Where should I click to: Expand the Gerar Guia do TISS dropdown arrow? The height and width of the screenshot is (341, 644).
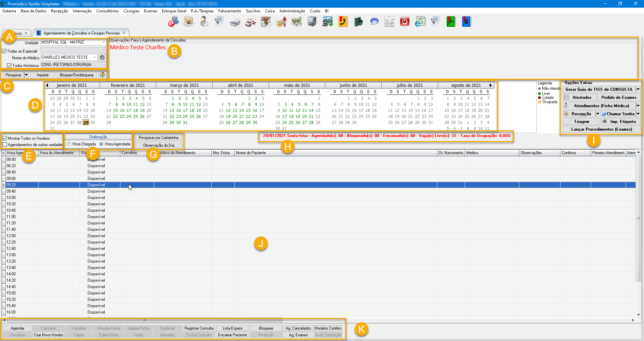point(638,89)
